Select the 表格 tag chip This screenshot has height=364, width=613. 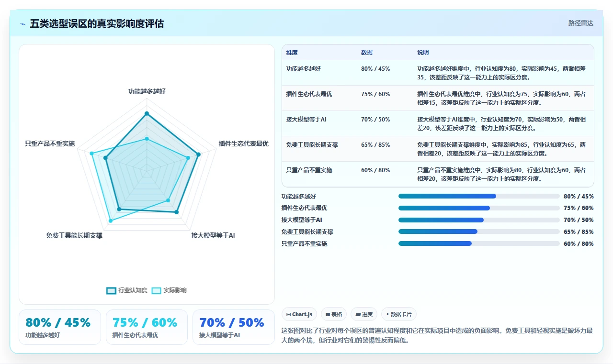(x=334, y=314)
